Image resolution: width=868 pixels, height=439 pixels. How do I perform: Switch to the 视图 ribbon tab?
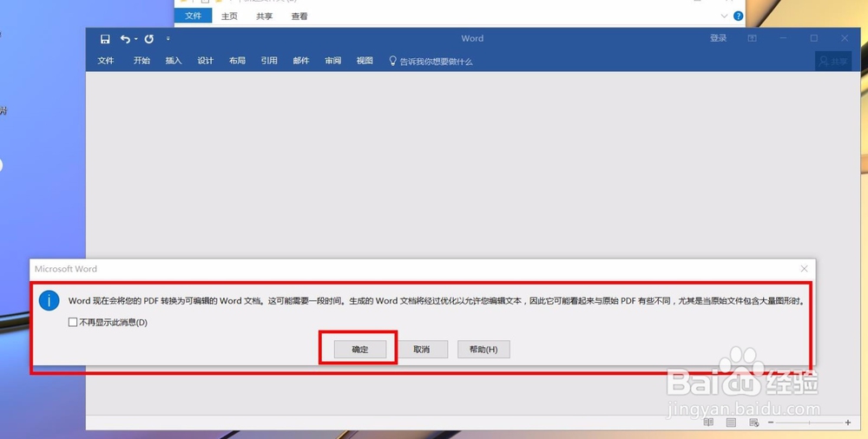tap(365, 61)
